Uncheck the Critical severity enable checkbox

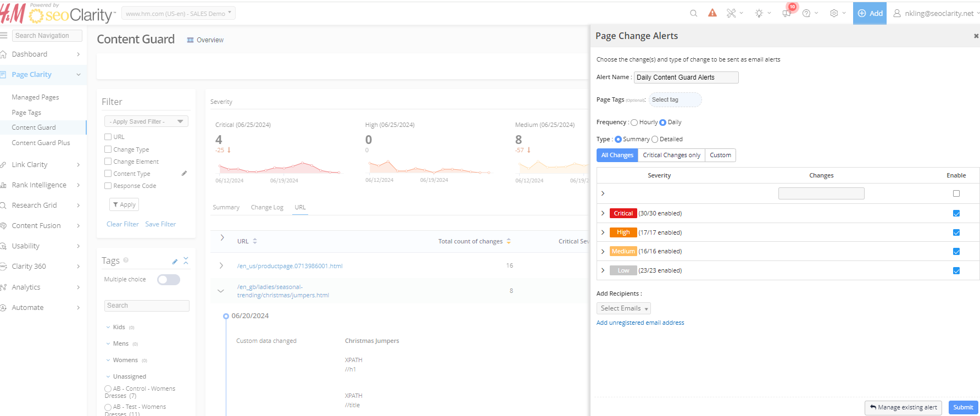tap(956, 213)
